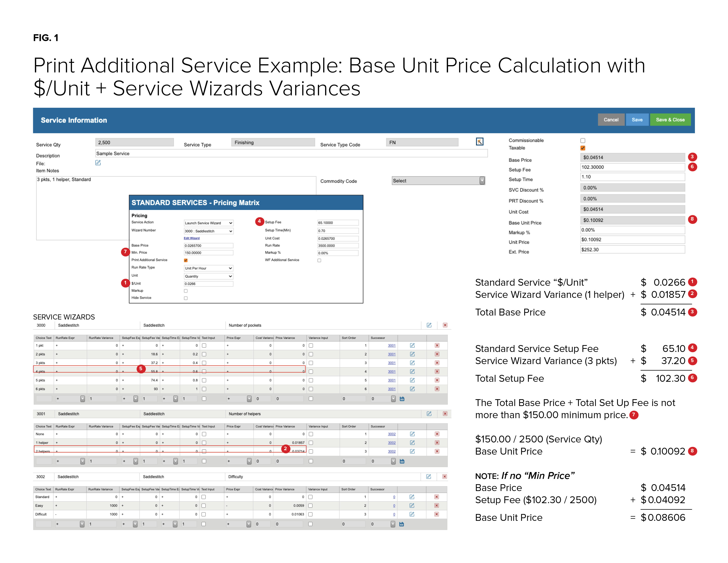This screenshot has height=563, width=728.
Task: Edit the None row in wizard 3001
Action: click(x=412, y=434)
